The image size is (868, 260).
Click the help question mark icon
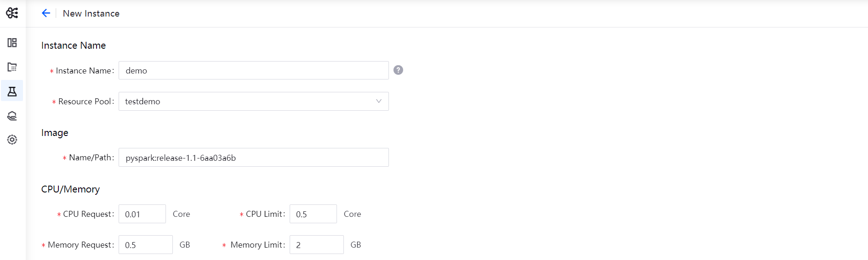click(398, 70)
